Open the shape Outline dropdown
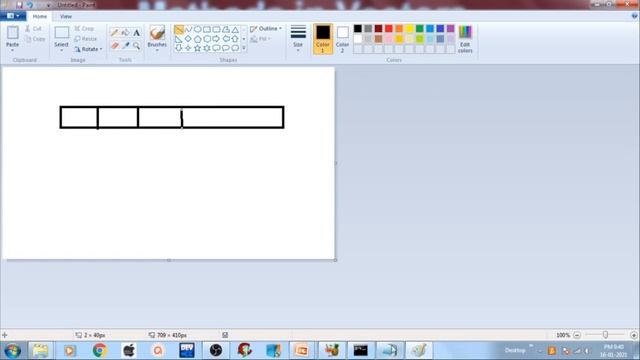640x360 pixels. (266, 29)
